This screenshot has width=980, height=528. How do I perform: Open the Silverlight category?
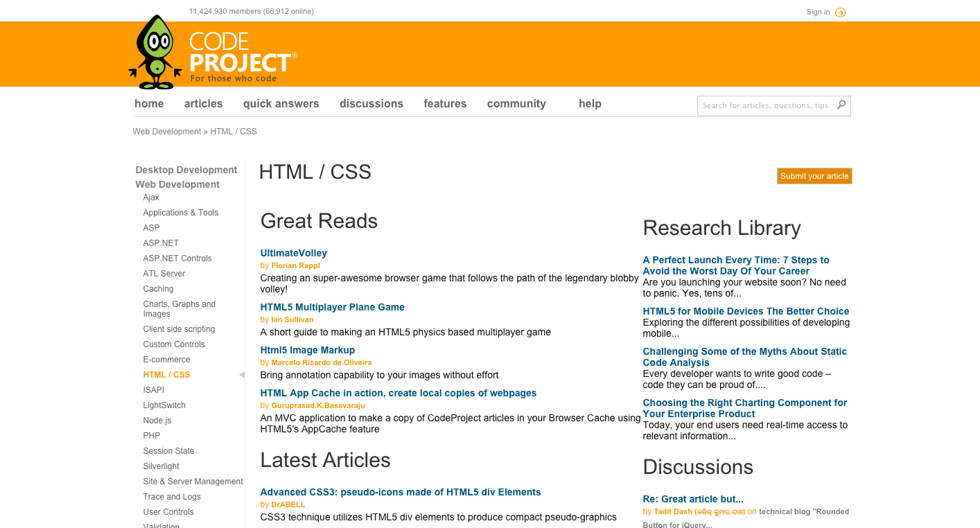pyautogui.click(x=161, y=466)
